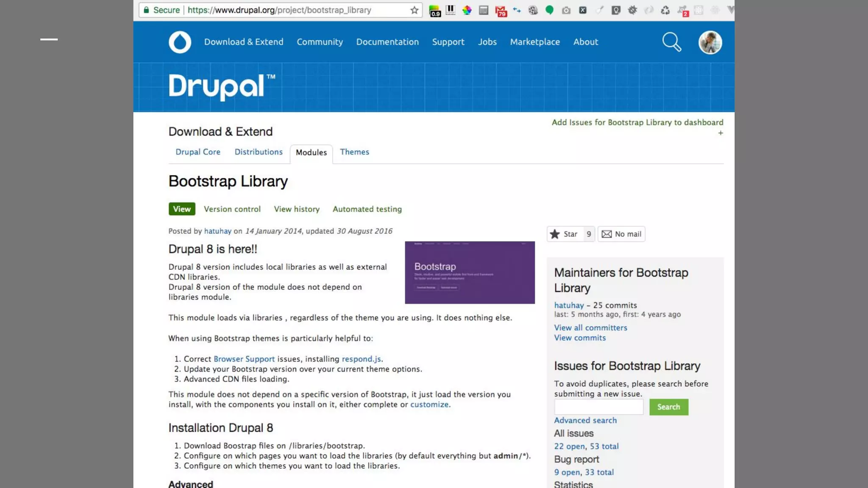
Task: Open the Jobs nav item
Action: coord(487,42)
